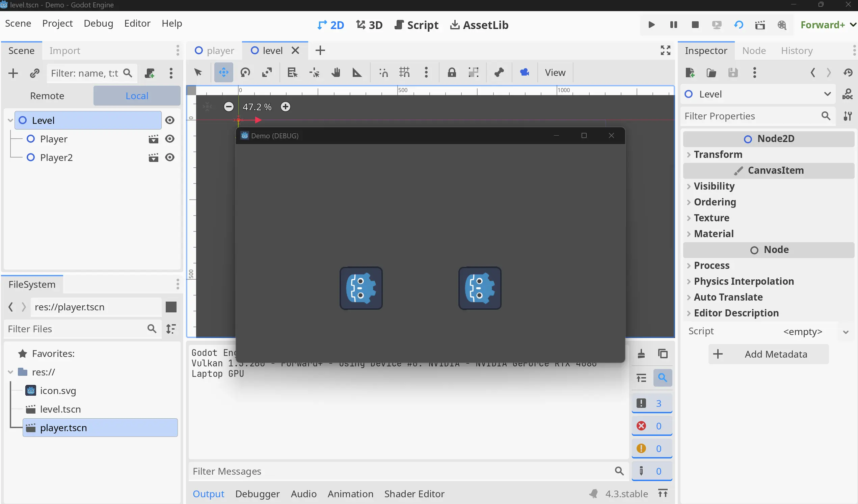Open the Shader Editor panel
The height and width of the screenshot is (504, 858).
click(x=414, y=494)
